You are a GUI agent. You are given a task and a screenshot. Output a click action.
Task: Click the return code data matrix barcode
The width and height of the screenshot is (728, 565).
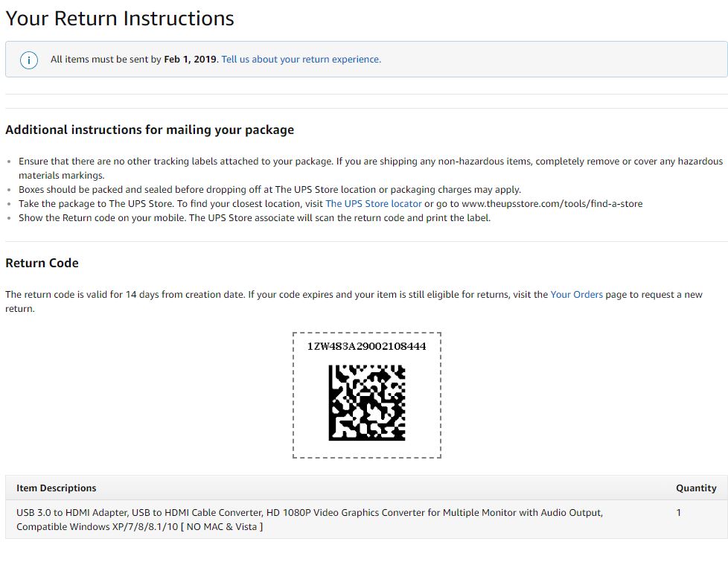[x=367, y=403]
